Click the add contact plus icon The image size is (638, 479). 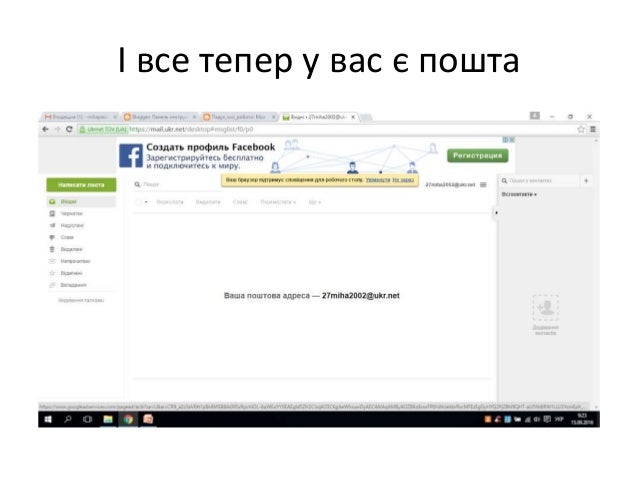[x=586, y=180]
